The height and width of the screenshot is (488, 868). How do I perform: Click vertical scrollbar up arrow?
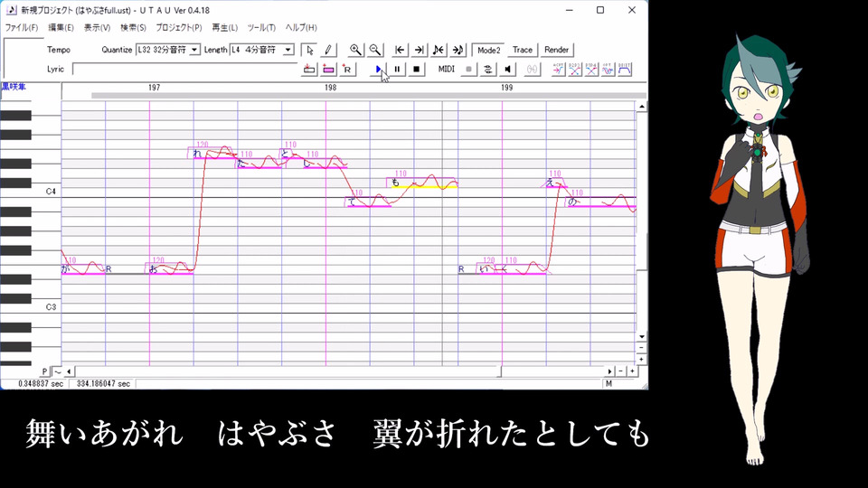[642, 107]
